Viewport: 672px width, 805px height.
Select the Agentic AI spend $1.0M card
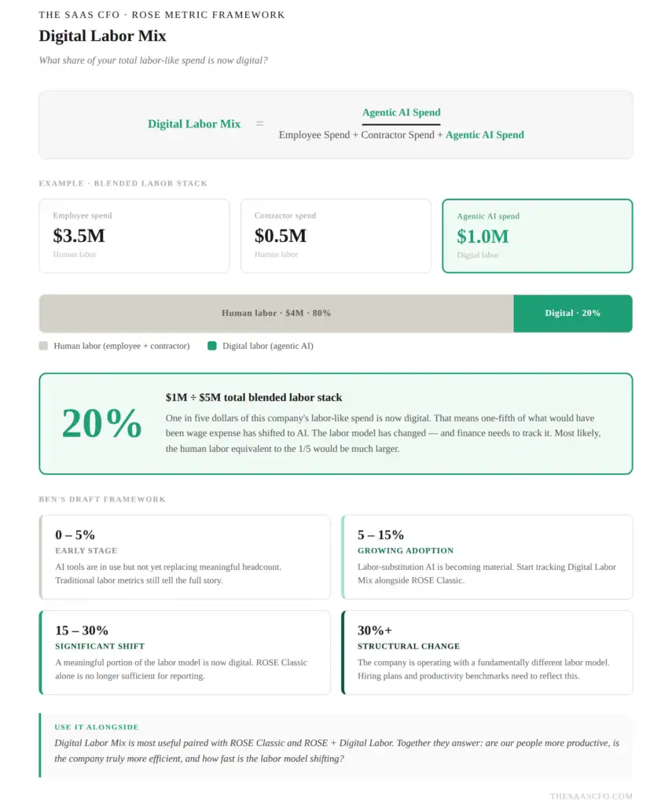click(538, 236)
